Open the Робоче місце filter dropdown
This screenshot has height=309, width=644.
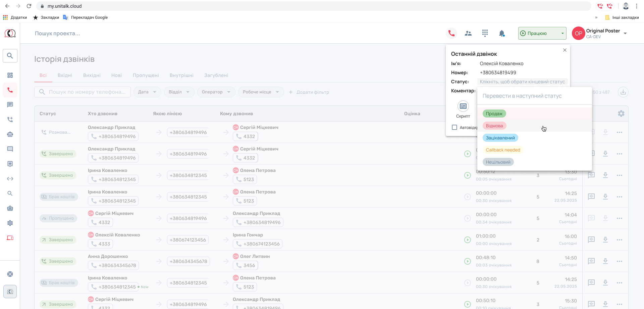[261, 92]
